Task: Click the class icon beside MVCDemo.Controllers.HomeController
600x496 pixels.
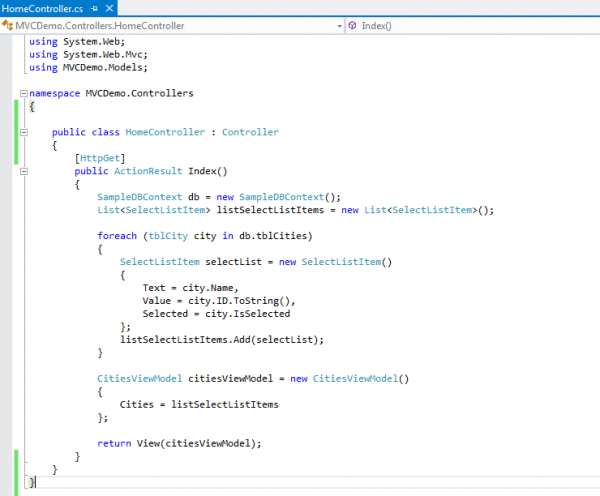Action: (x=7, y=26)
